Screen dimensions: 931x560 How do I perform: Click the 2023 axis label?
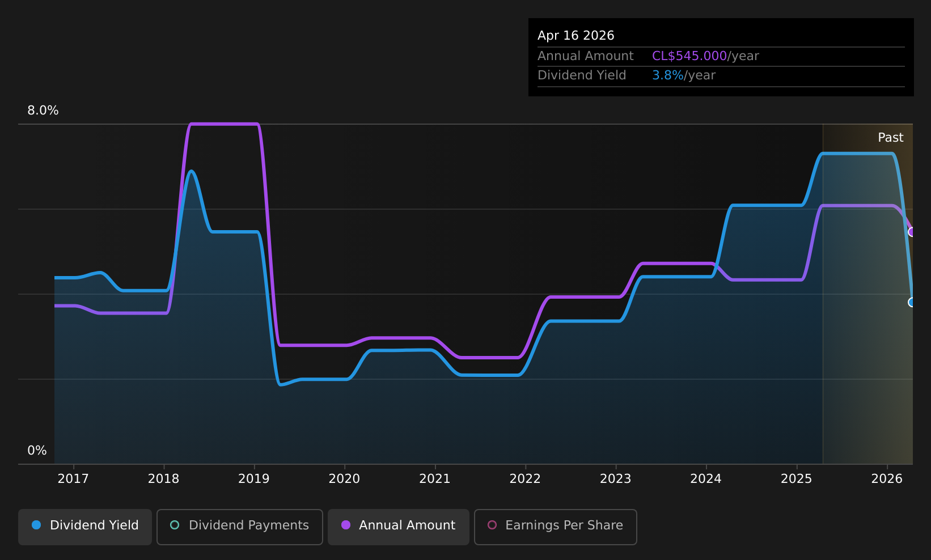(616, 479)
